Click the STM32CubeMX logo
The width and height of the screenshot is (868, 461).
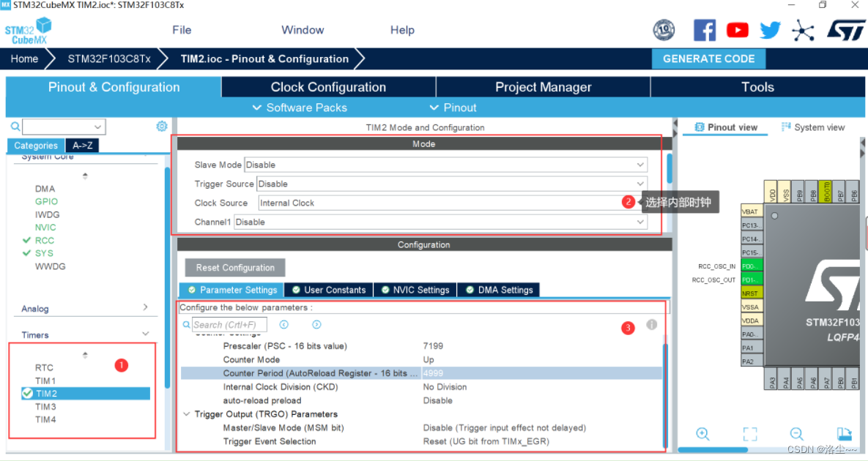pyautogui.click(x=29, y=31)
